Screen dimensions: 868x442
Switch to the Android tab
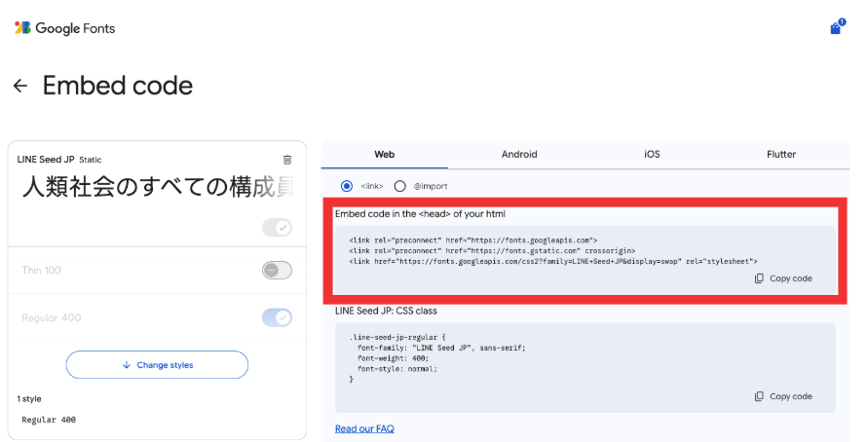pyautogui.click(x=519, y=154)
